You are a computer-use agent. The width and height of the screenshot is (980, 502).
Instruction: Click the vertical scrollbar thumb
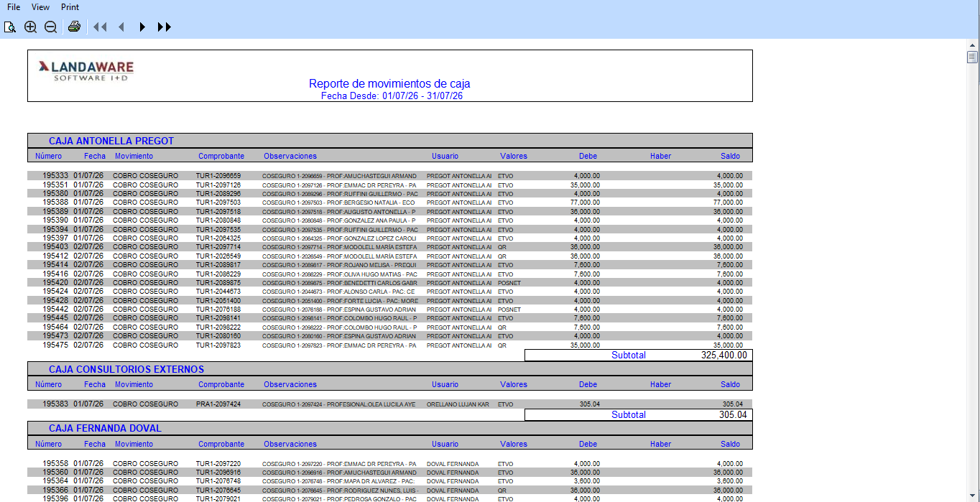(x=973, y=57)
